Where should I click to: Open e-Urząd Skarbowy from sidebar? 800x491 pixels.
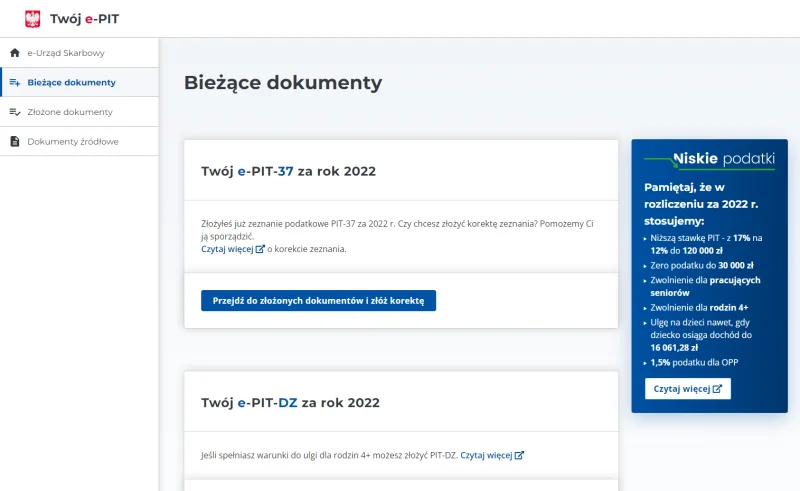(79, 53)
